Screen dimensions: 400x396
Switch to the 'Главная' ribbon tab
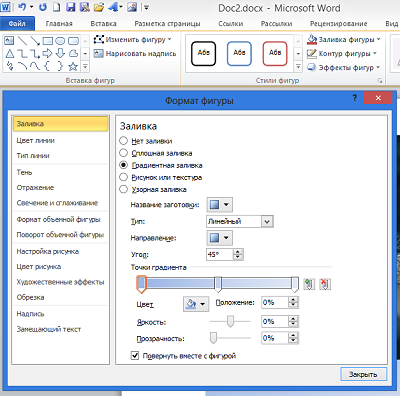[x=59, y=24]
